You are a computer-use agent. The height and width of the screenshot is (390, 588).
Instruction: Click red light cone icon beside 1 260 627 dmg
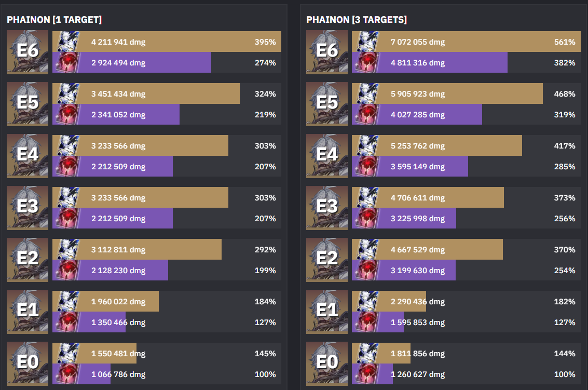(366, 374)
